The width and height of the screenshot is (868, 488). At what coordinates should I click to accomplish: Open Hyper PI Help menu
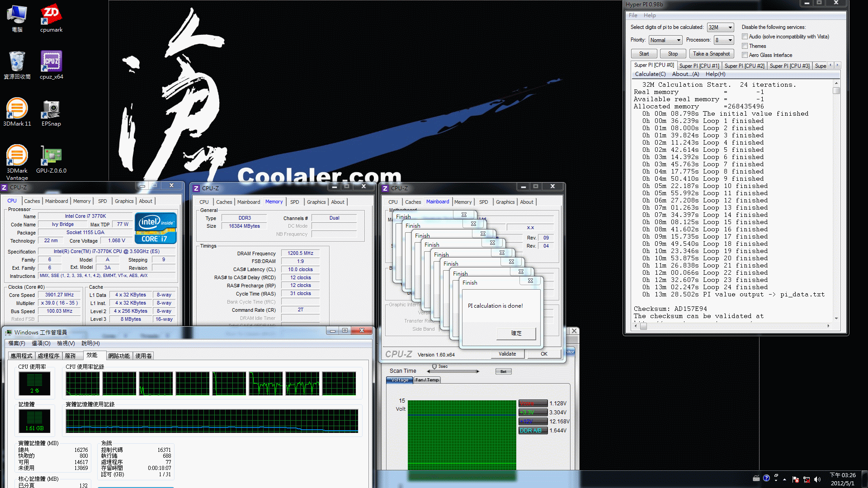click(x=650, y=15)
